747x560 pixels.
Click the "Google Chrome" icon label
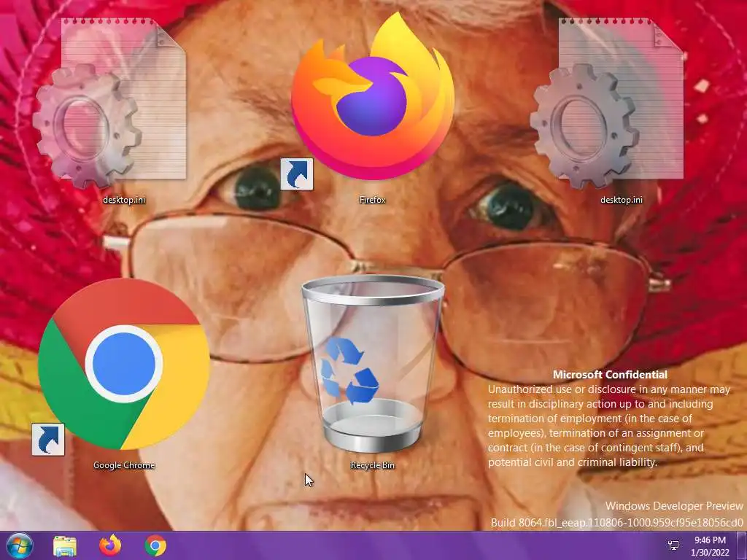(x=124, y=465)
